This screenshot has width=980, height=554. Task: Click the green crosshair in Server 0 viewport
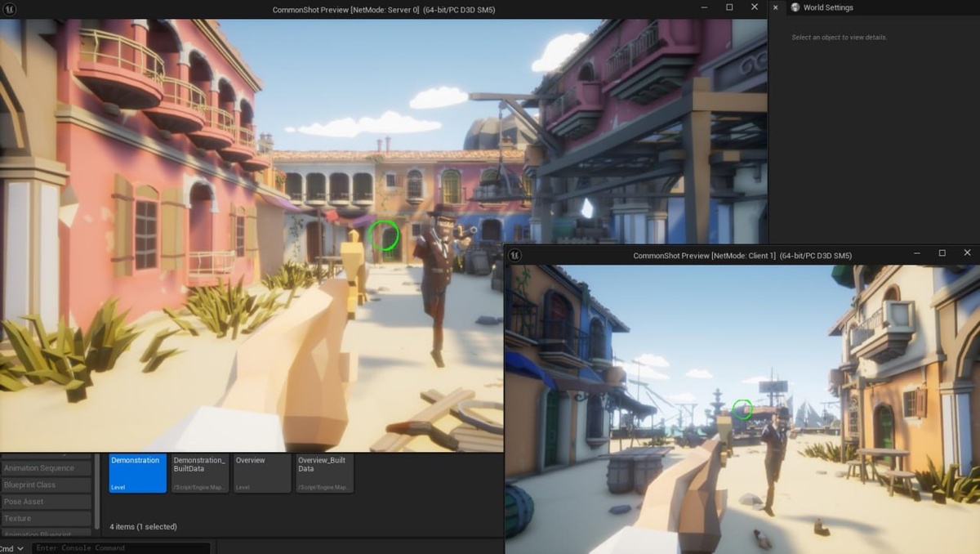tap(384, 235)
